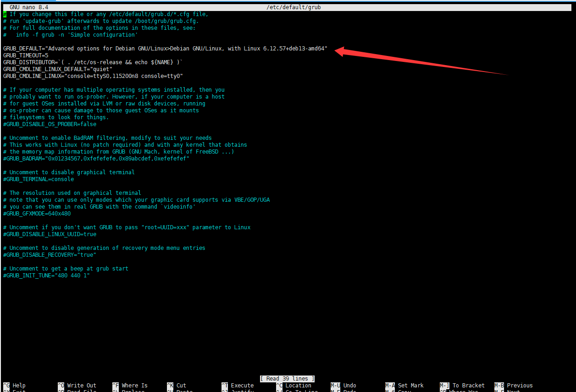Click the ^K Cut shortcut
The image size is (576, 392).
[x=177, y=386]
